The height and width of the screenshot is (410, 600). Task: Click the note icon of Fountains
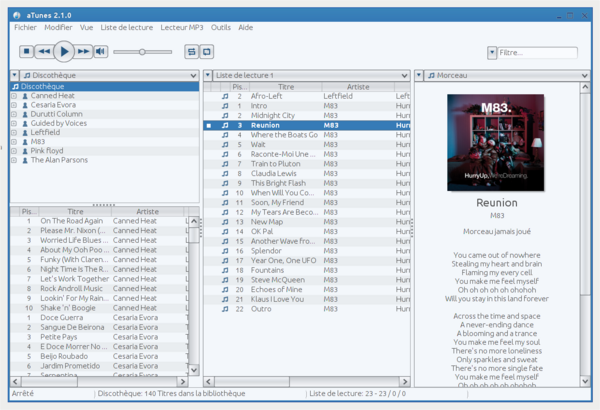(x=225, y=270)
